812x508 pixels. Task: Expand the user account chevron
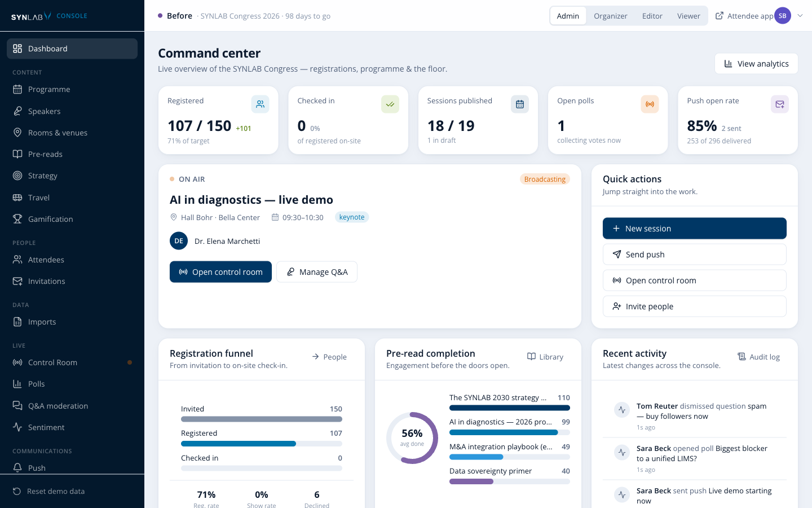[x=800, y=16]
